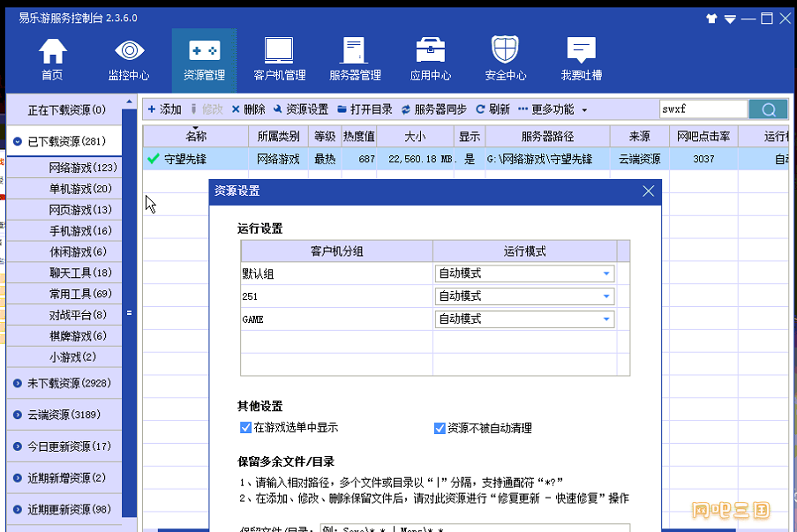Open run mode dropdown for GAME group
This screenshot has width=797, height=532.
(524, 319)
